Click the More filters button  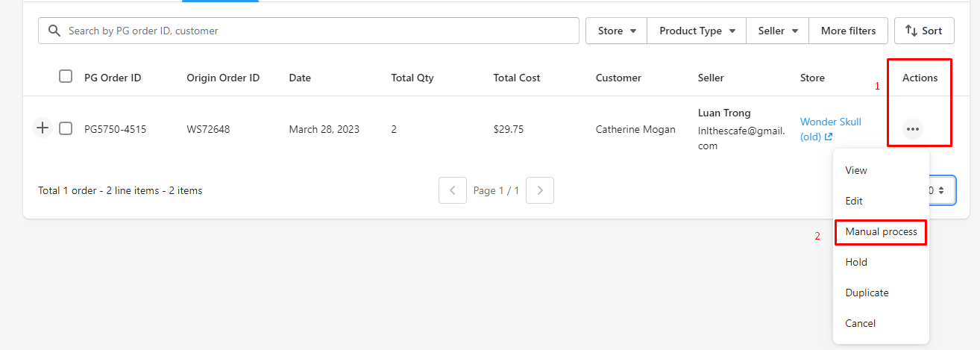tap(848, 31)
